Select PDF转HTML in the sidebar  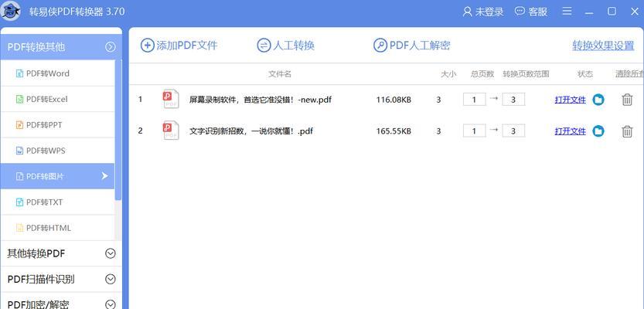point(57,228)
